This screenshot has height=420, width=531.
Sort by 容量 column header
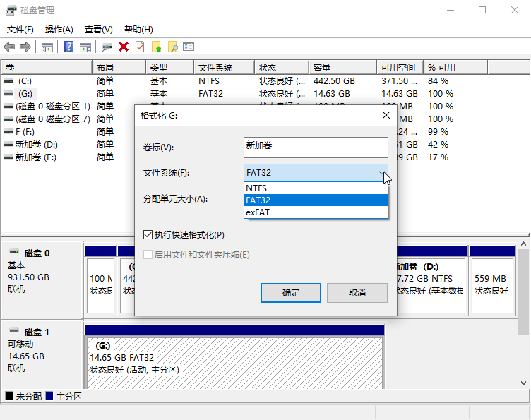pos(342,67)
